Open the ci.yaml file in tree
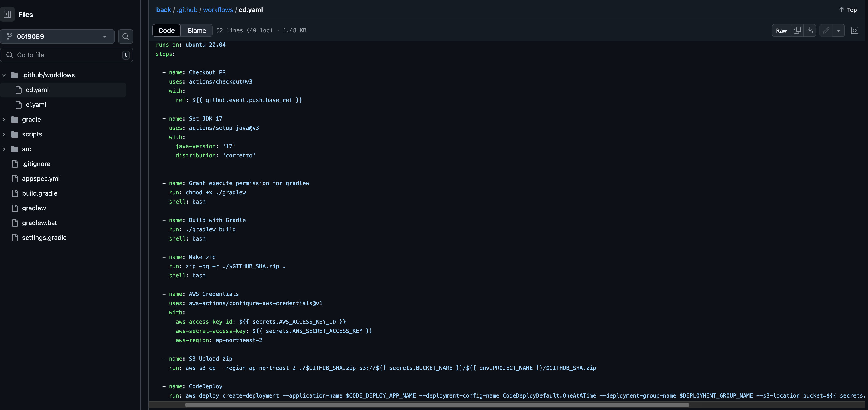 (x=36, y=105)
